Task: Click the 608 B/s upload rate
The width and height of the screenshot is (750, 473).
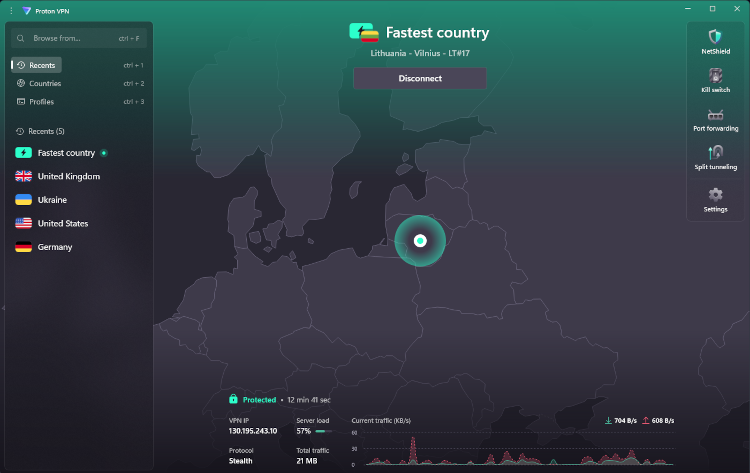Action: (x=662, y=420)
